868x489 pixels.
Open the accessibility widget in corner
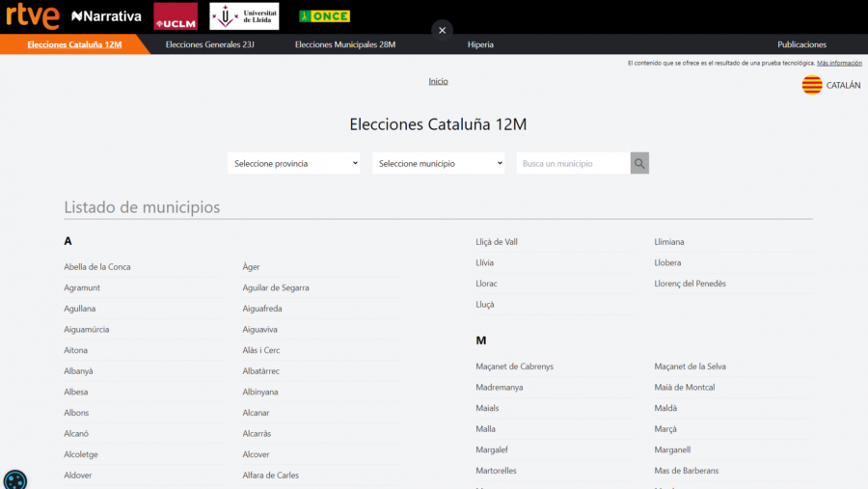(x=15, y=479)
